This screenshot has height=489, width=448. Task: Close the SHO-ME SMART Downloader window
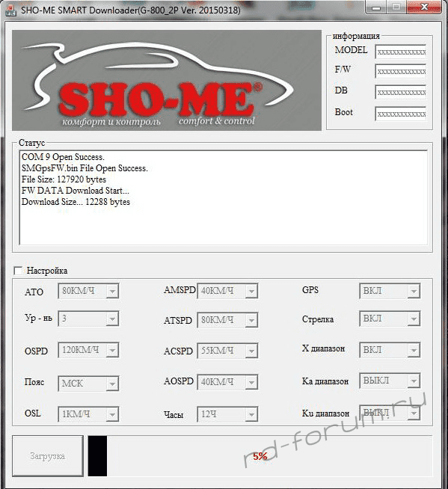point(424,7)
